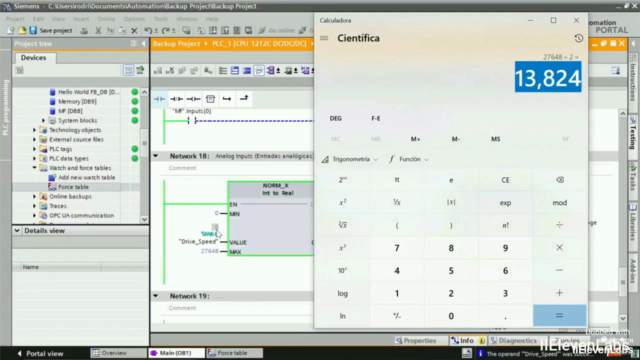The height and width of the screenshot is (360, 640).
Task: Open the Properties inspector tab
Action: point(416,340)
